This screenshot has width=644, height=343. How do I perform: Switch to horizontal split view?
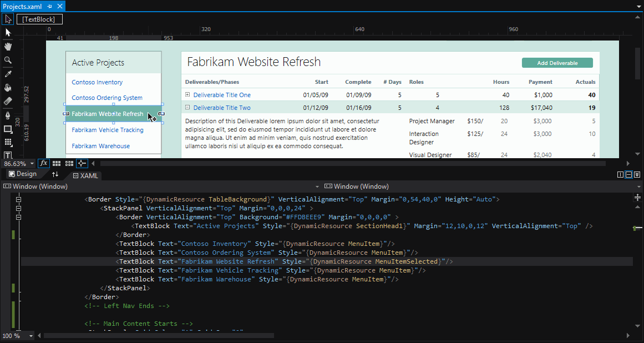(x=629, y=175)
